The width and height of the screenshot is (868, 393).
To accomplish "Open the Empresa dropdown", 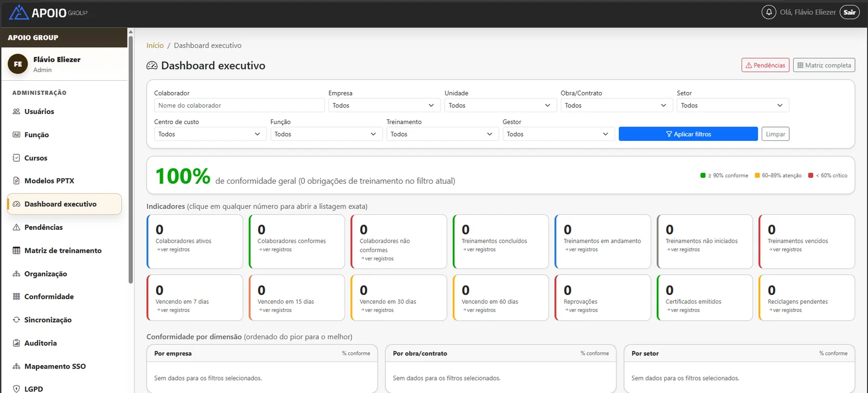I will (x=384, y=106).
